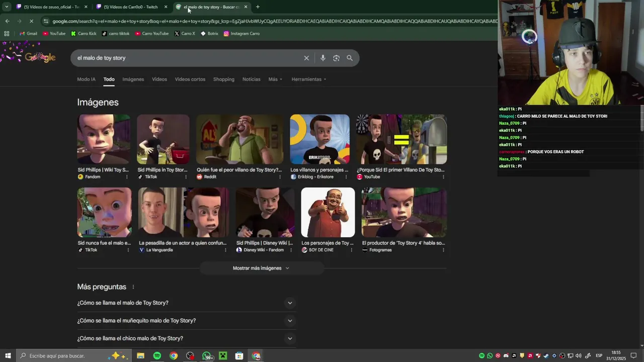Viewport: 644px width, 362px height.
Task: Select the Modo IA search tab
Action: 86,79
